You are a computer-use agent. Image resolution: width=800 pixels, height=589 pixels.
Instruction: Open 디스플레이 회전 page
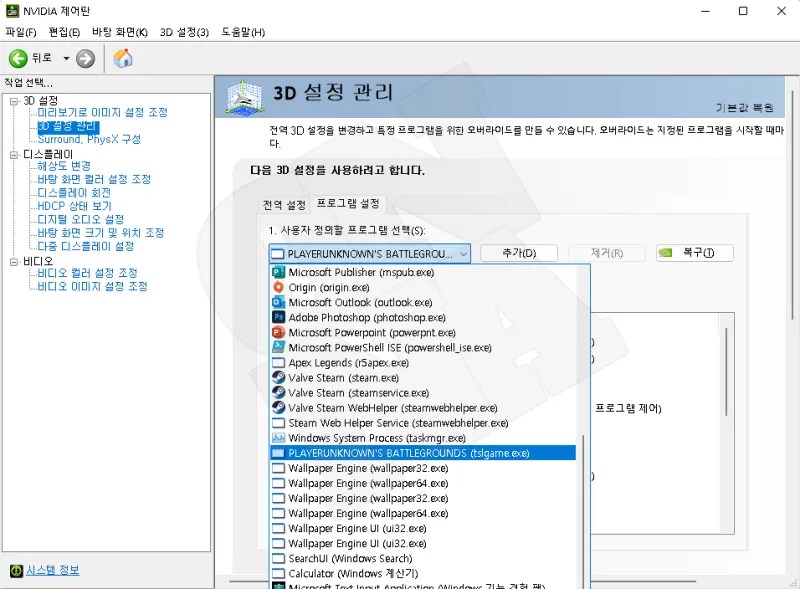click(74, 193)
